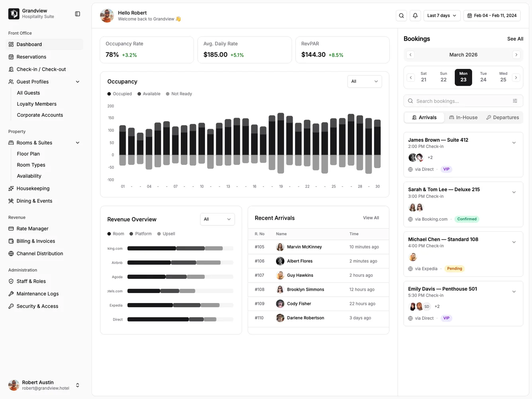The width and height of the screenshot is (532, 399).
Task: Select the In-House bookings tab
Action: click(x=463, y=117)
